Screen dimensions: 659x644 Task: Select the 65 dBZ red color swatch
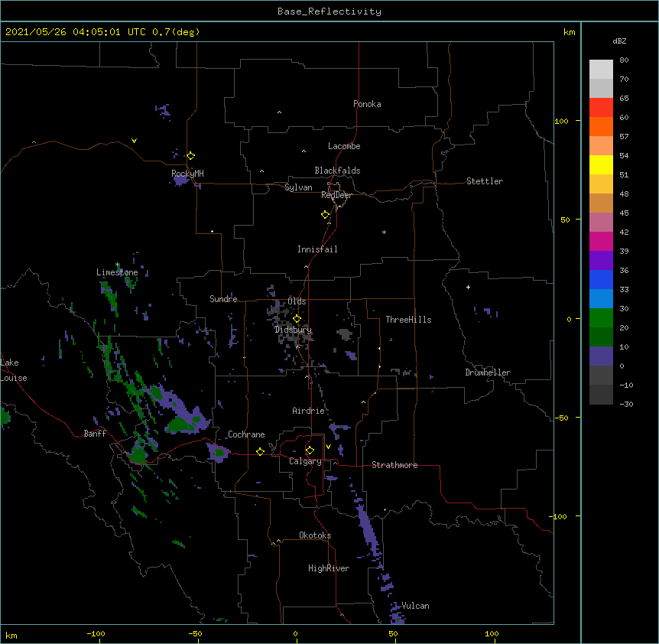601,107
